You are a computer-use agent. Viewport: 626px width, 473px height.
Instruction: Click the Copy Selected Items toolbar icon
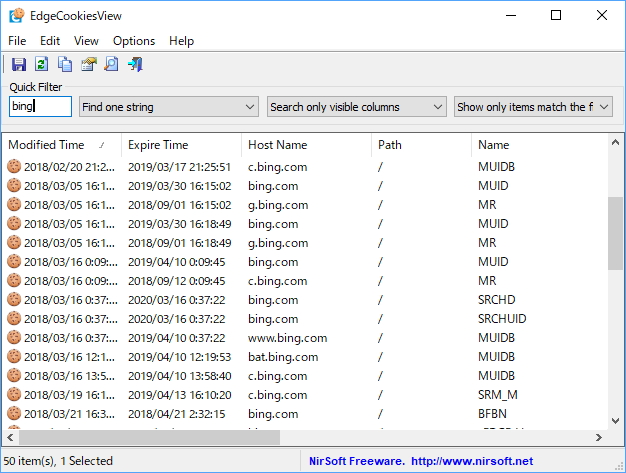click(x=65, y=64)
